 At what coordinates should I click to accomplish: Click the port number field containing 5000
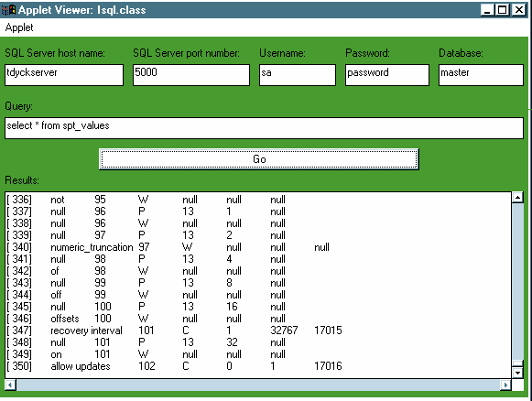click(x=191, y=75)
